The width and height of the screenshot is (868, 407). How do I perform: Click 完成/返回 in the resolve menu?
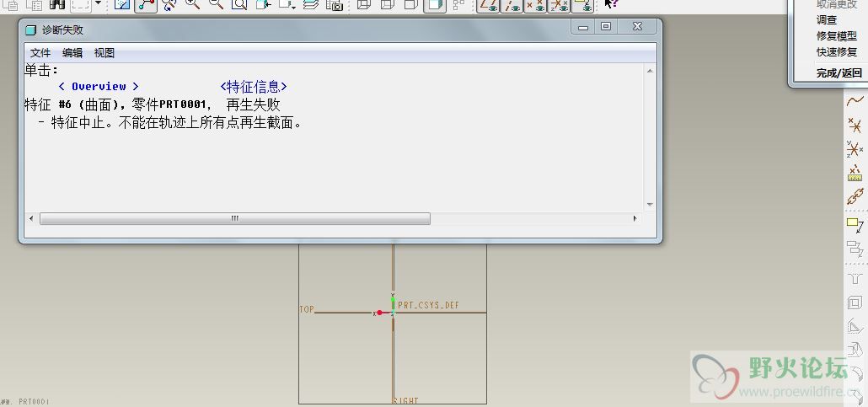[839, 73]
